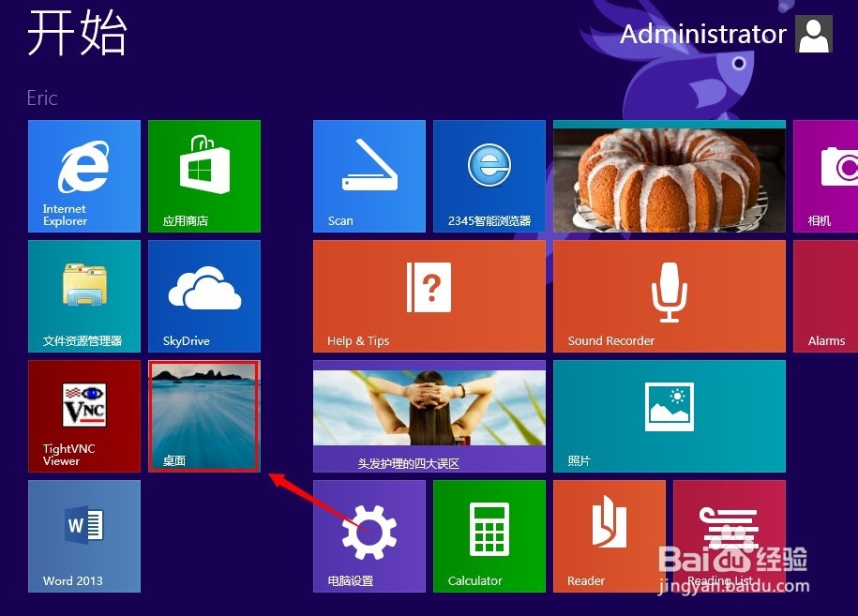Launch Word 2013

[x=83, y=535]
